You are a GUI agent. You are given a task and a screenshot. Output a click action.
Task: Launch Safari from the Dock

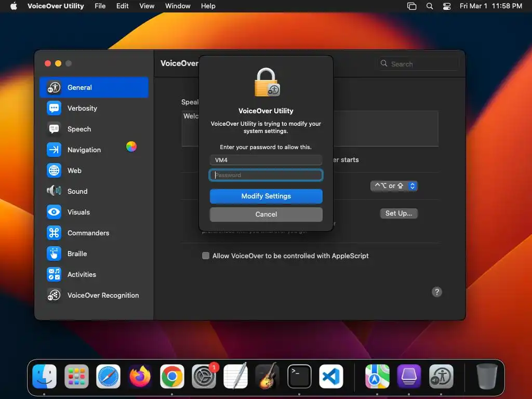click(108, 376)
